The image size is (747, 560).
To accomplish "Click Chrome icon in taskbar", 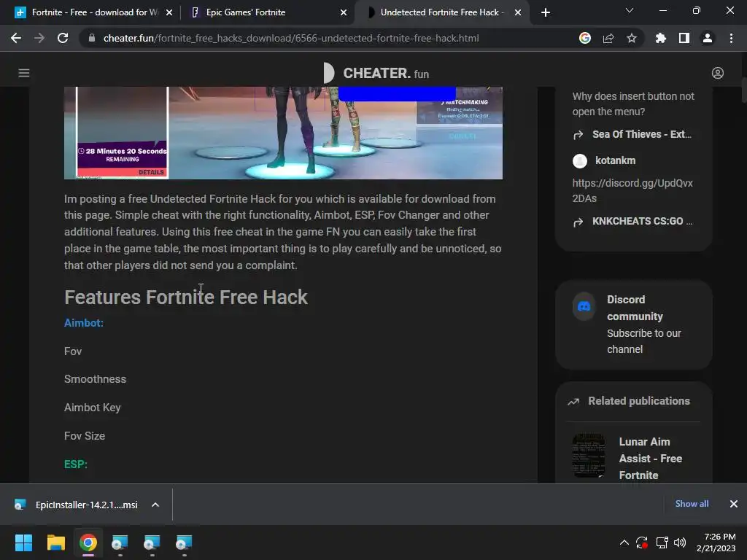I will pyautogui.click(x=88, y=542).
